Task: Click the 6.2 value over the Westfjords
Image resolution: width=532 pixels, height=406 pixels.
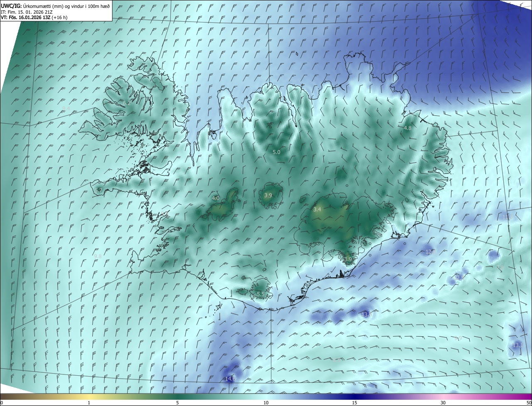Action: (x=126, y=103)
